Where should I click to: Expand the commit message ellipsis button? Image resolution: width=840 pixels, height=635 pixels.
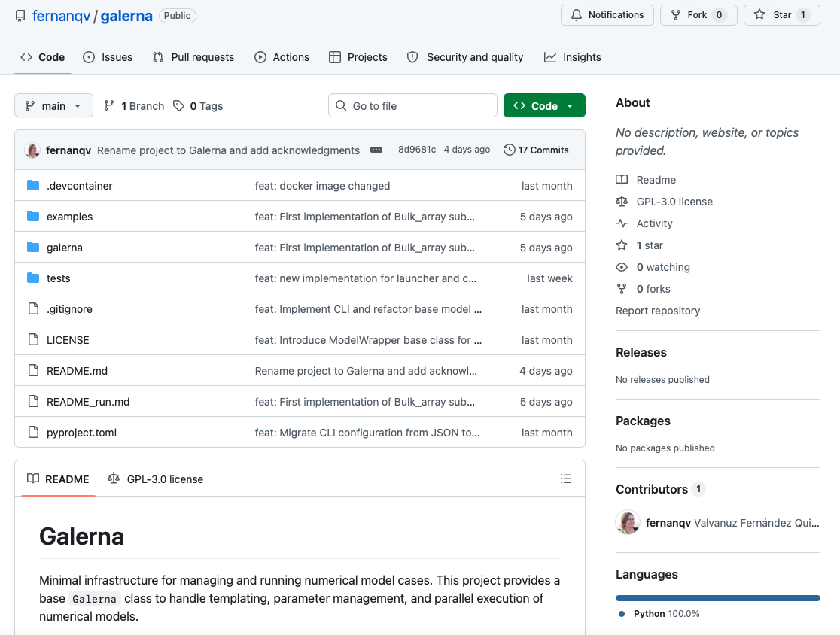pos(376,150)
